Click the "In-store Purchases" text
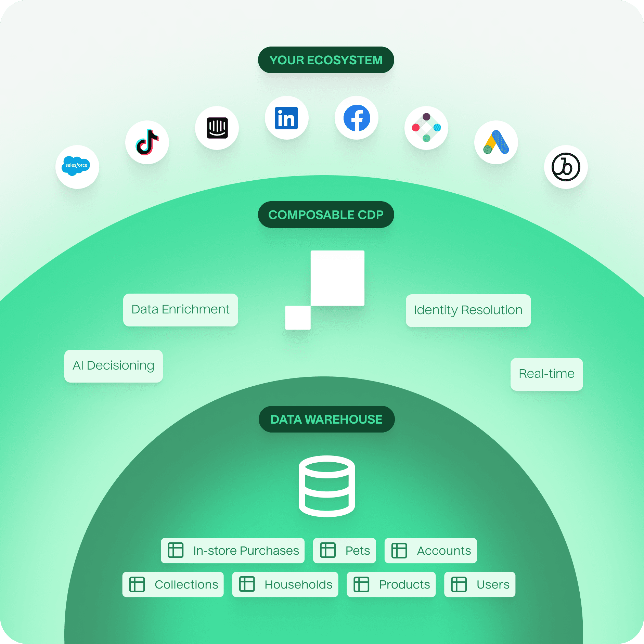This screenshot has width=644, height=644. (246, 551)
